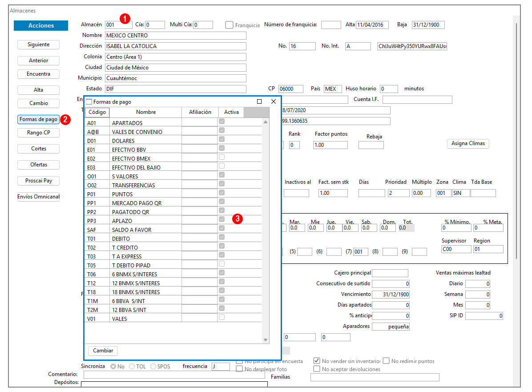Toggle Activa checkbox for APARTADOS
This screenshot has height=392, width=532.
tap(222, 121)
